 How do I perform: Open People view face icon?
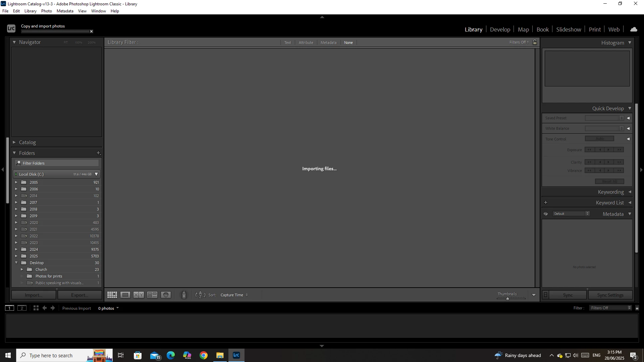(x=166, y=295)
